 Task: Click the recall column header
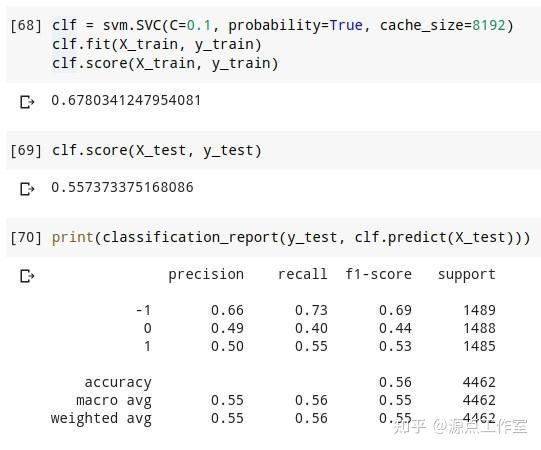pyautogui.click(x=303, y=274)
